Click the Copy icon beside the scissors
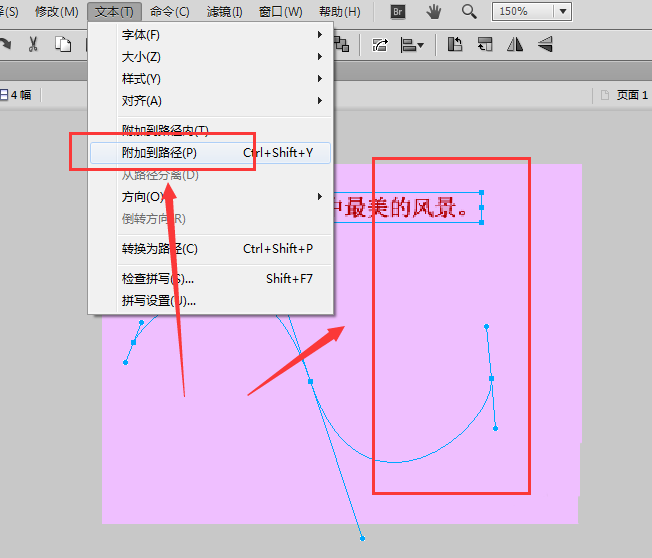Screen dimensions: 652x558 [63, 44]
